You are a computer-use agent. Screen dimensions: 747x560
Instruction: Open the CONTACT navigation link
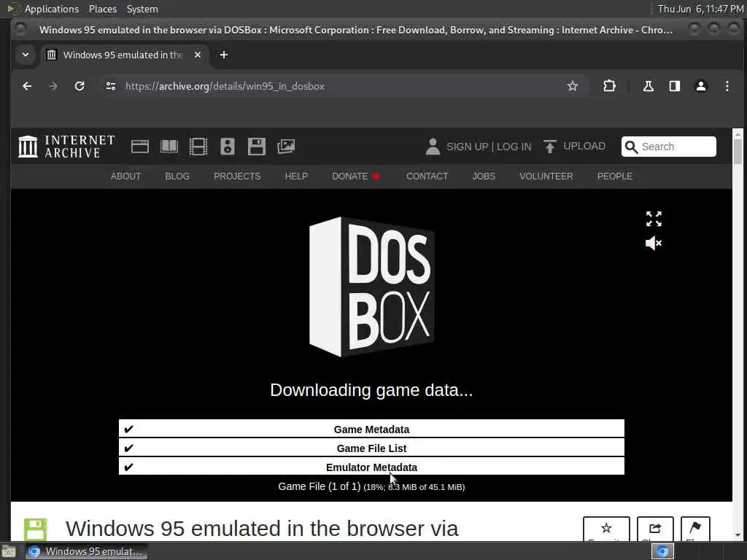(x=427, y=176)
